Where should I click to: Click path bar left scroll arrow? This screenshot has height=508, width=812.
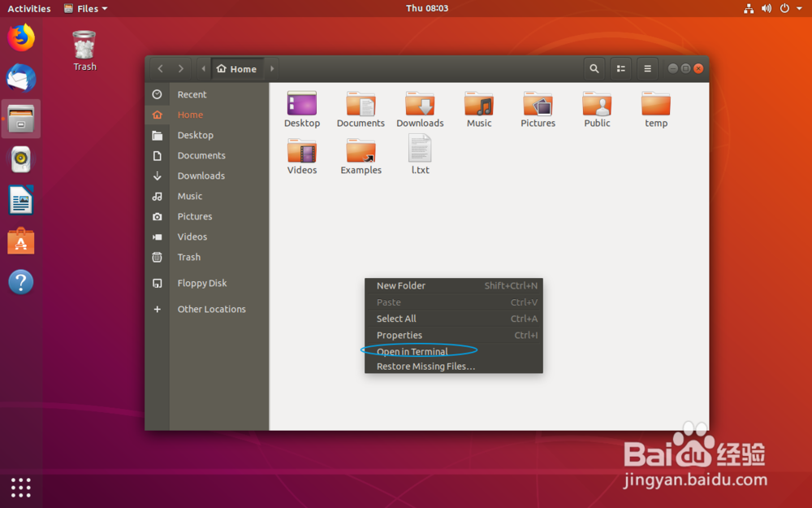[204, 68]
